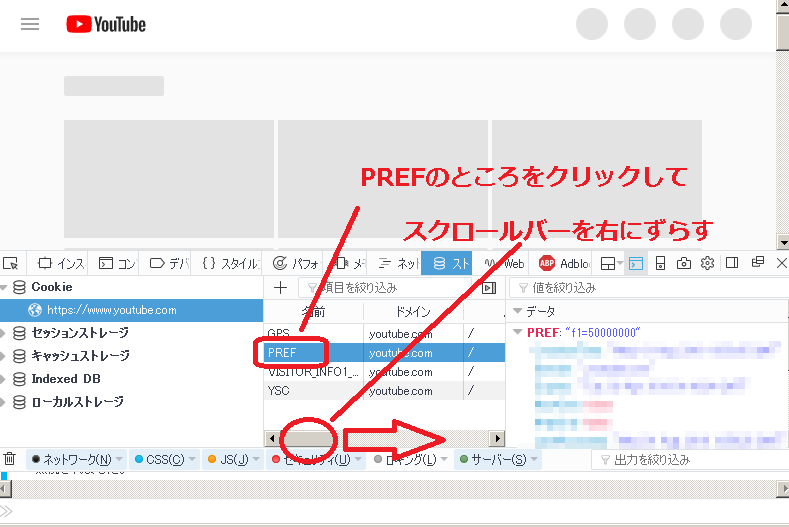
Task: Open the CSS(C) filter dropdown arrow
Action: click(x=192, y=459)
